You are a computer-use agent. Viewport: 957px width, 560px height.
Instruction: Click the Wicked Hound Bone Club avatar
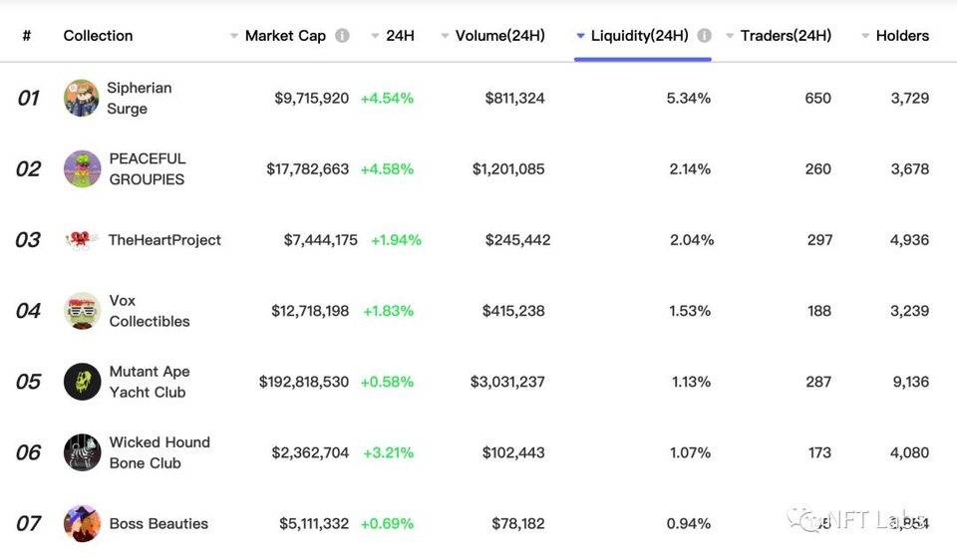pyautogui.click(x=82, y=452)
